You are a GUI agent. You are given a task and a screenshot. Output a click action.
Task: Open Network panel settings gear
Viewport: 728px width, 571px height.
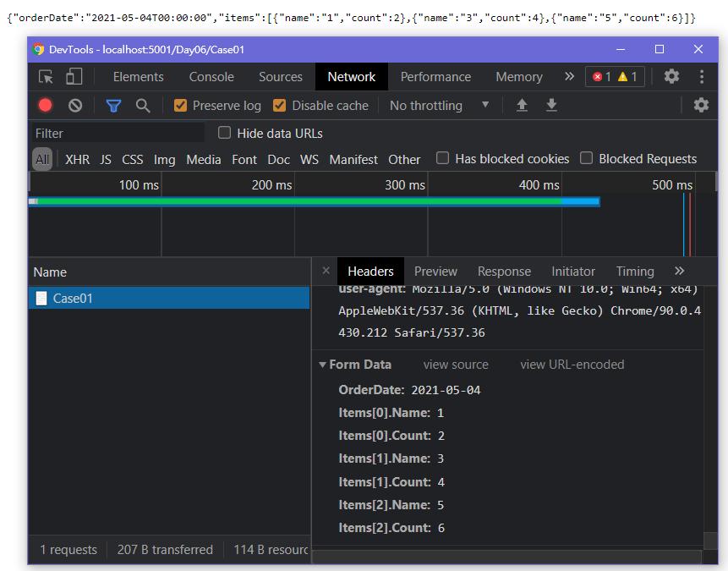(x=701, y=105)
